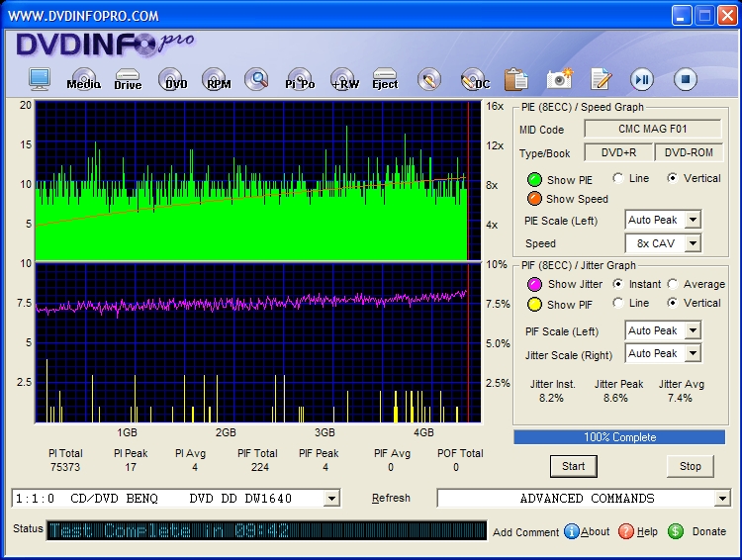742x560 pixels.
Task: Open the notepad edit icon
Action: click(x=601, y=79)
